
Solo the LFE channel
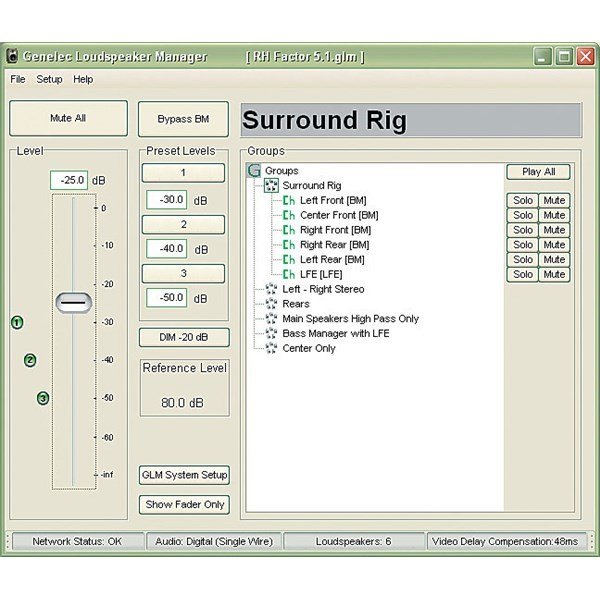coord(523,274)
